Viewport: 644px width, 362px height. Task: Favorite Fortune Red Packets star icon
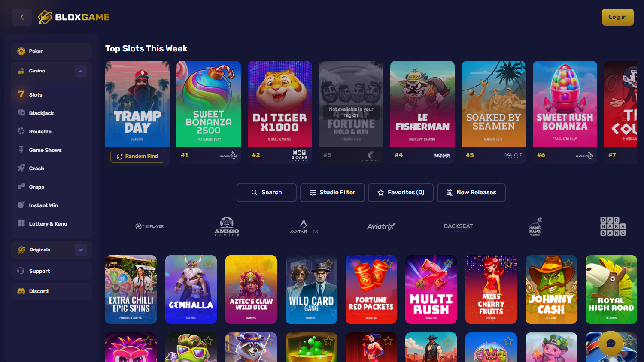click(x=389, y=264)
